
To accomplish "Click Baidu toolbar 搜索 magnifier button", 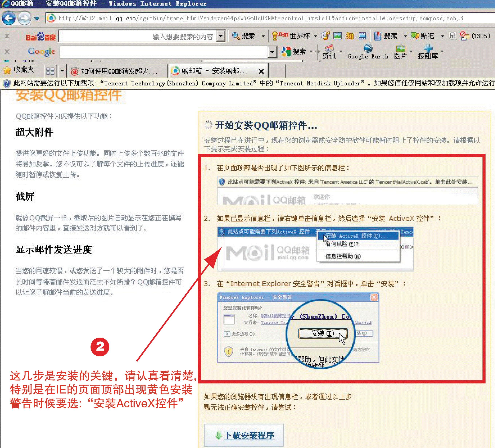I will [243, 36].
